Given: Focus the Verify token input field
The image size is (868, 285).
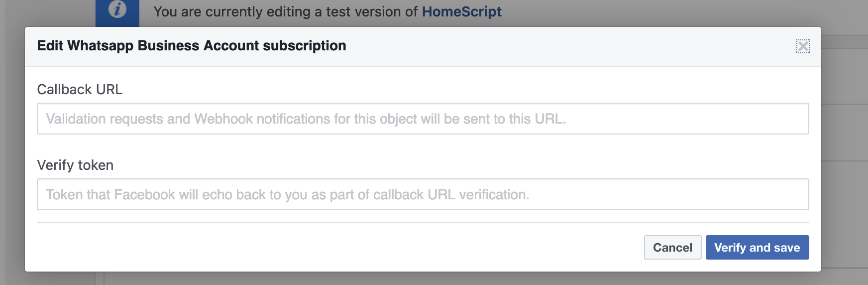Looking at the screenshot, I should click(423, 194).
